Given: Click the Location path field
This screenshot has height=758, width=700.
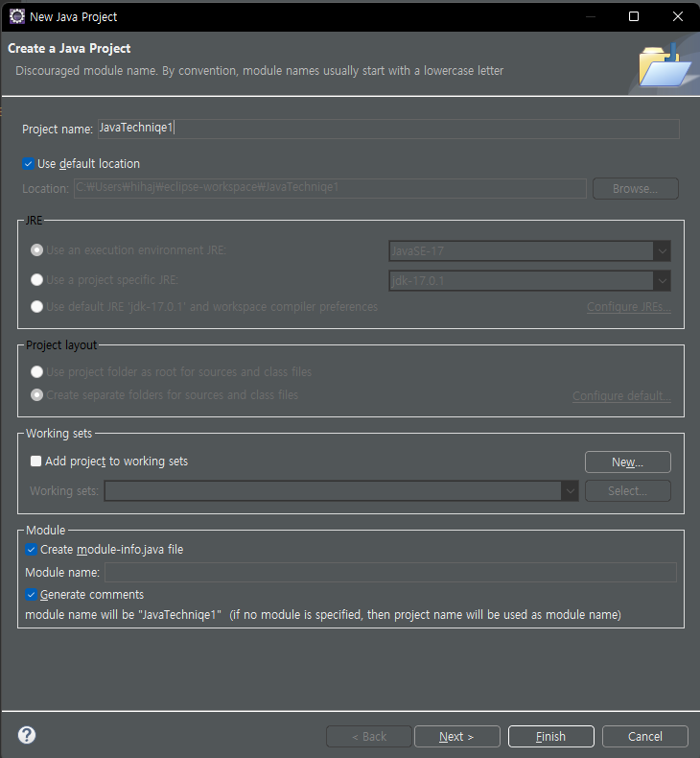Looking at the screenshot, I should click(330, 188).
